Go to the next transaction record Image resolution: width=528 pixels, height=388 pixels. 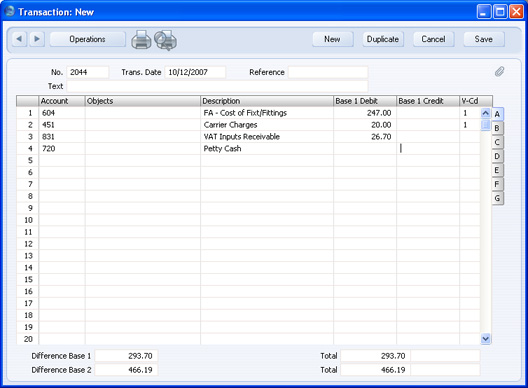(x=37, y=39)
